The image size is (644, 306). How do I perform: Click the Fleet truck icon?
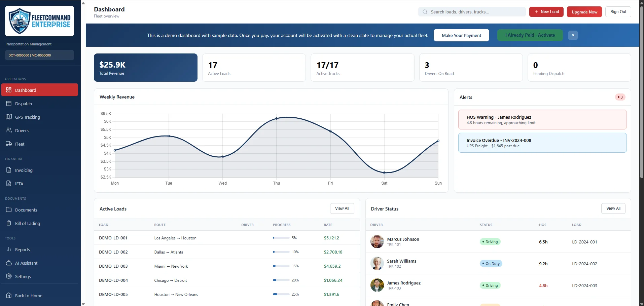(9, 144)
